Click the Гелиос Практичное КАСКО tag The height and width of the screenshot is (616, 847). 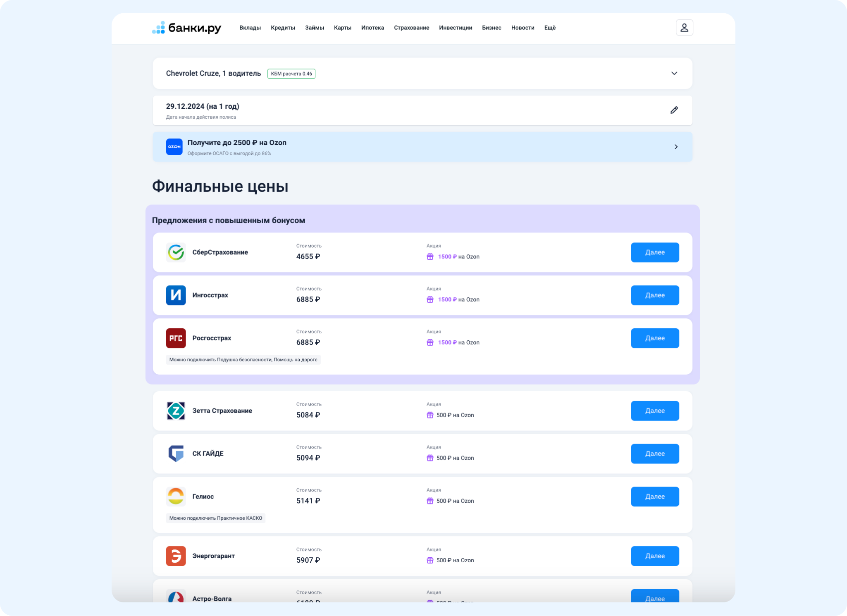215,518
